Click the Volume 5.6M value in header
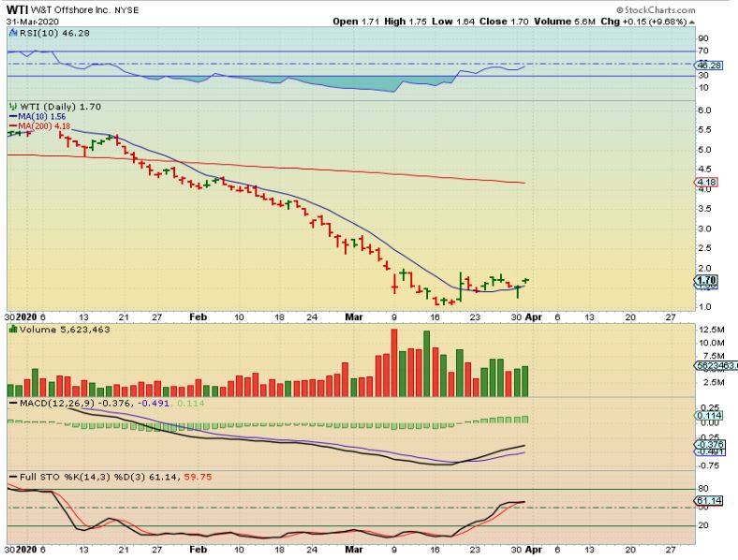Viewport: 738px width, 560px height. [x=565, y=22]
